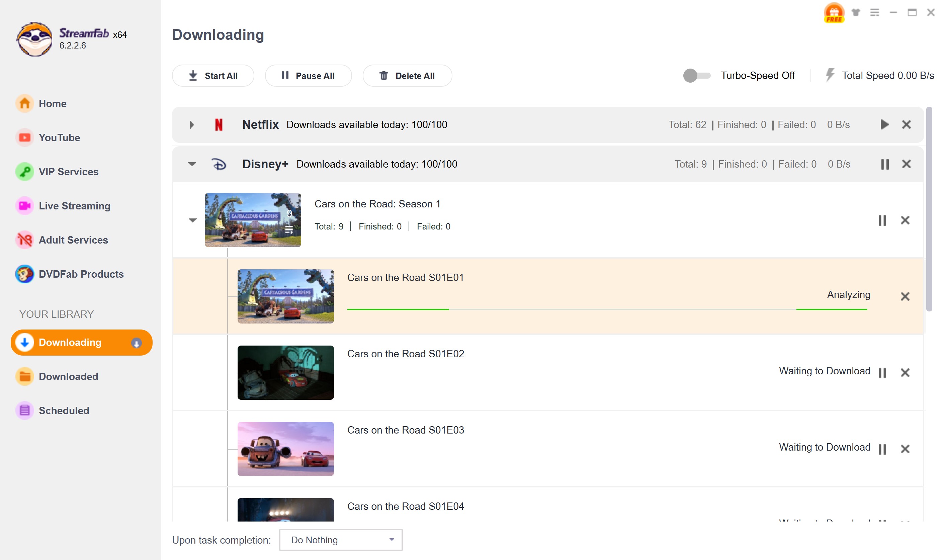This screenshot has height=560, width=945.
Task: Expand the Netflix download group
Action: point(192,124)
